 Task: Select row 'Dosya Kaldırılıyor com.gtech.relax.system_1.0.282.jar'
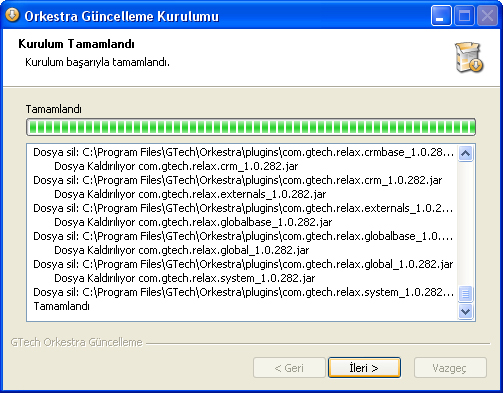pyautogui.click(x=184, y=278)
